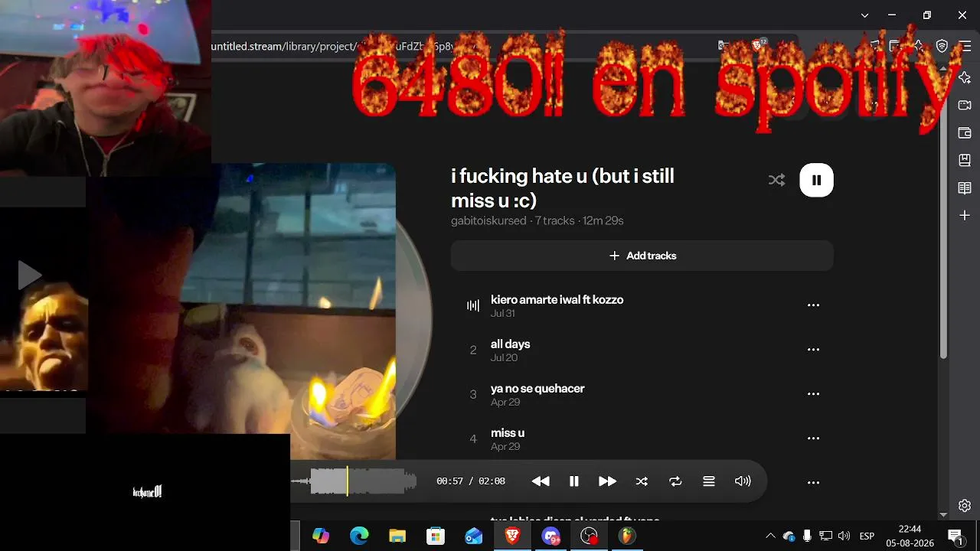Open Copilot from the taskbar
Screen dimensions: 980x551
pyautogui.click(x=321, y=536)
